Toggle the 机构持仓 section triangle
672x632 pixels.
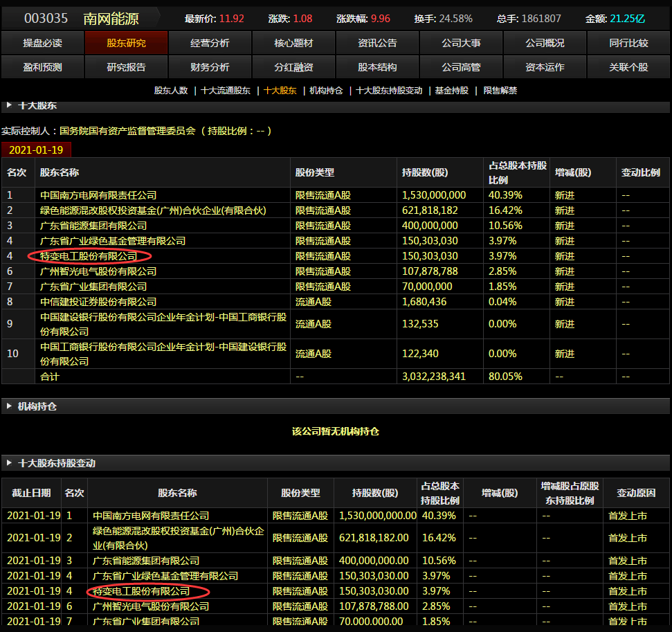point(9,406)
